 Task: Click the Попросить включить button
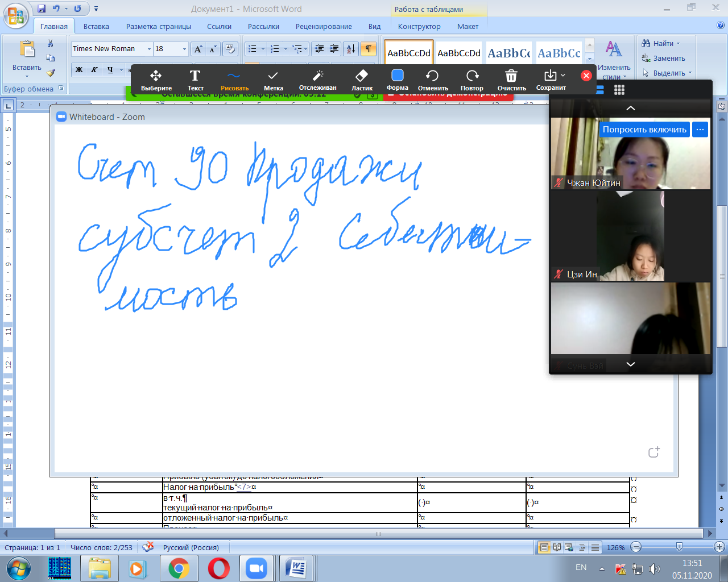(x=644, y=130)
